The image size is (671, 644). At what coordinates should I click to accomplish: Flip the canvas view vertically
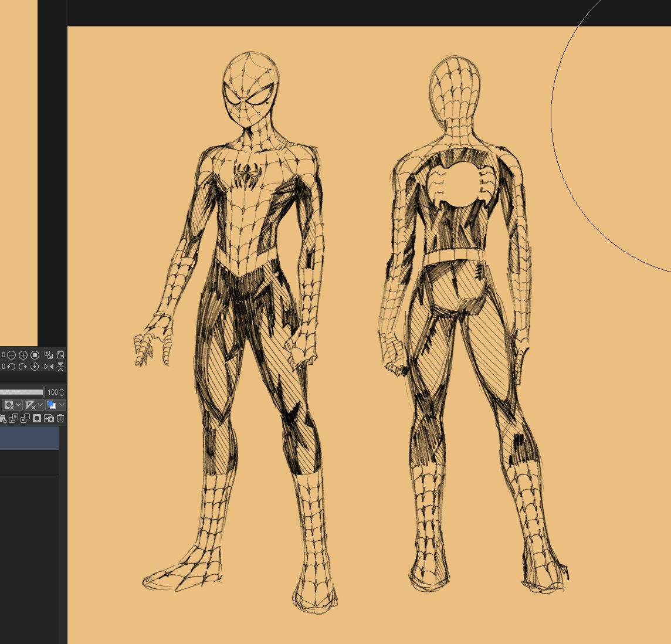(60, 367)
